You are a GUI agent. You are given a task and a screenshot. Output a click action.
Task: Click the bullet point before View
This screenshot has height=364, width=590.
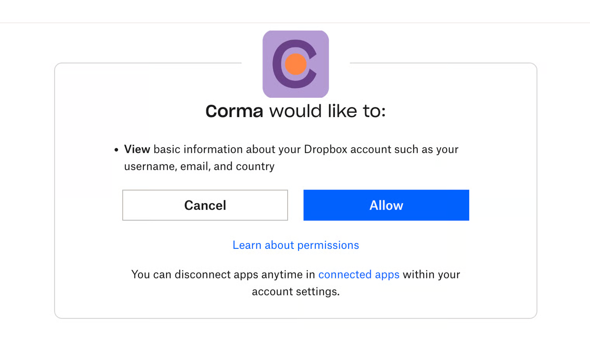coord(116,150)
